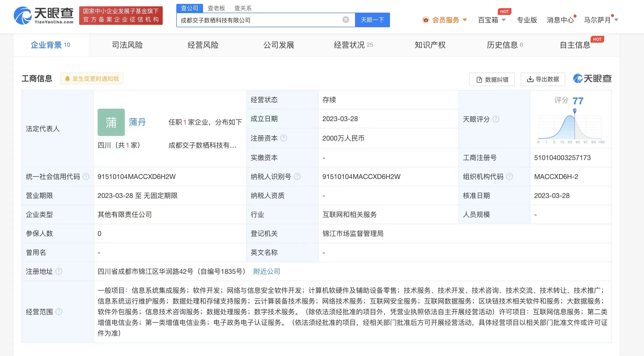Open the 司法风险 section
The height and width of the screenshot is (356, 644).
(x=127, y=45)
